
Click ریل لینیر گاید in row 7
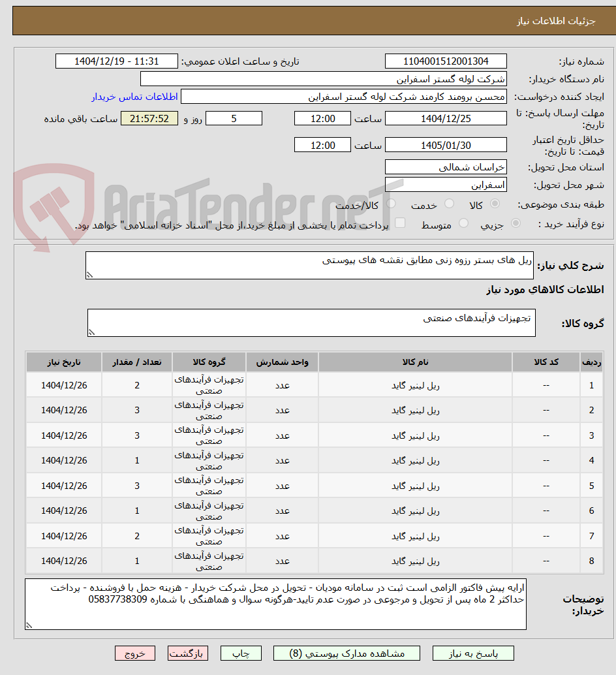(x=415, y=537)
